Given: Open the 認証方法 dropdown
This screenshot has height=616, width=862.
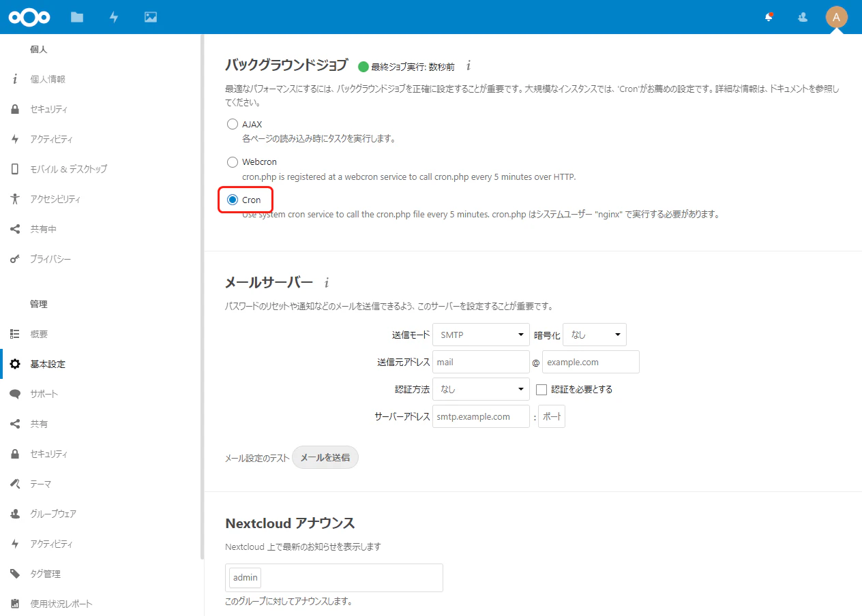Looking at the screenshot, I should [x=481, y=389].
